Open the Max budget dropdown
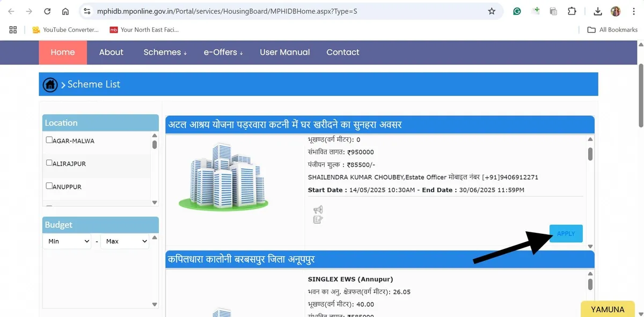 click(x=126, y=241)
